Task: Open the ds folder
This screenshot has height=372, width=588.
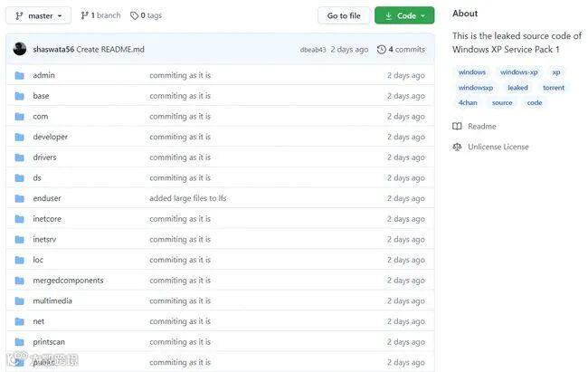Action: coord(37,177)
